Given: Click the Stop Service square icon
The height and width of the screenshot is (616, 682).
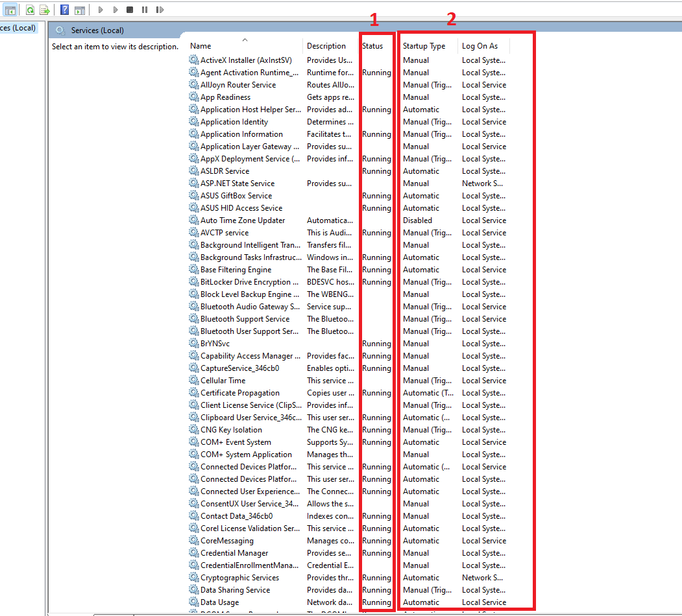Looking at the screenshot, I should [130, 10].
